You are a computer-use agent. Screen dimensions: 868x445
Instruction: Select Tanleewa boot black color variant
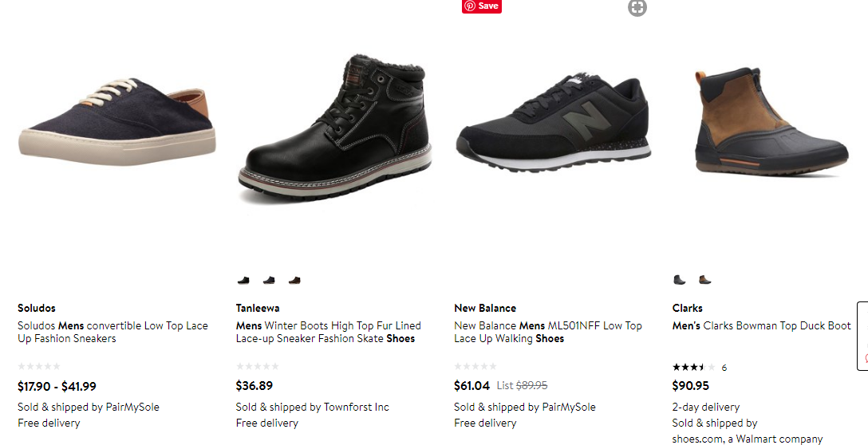243,281
